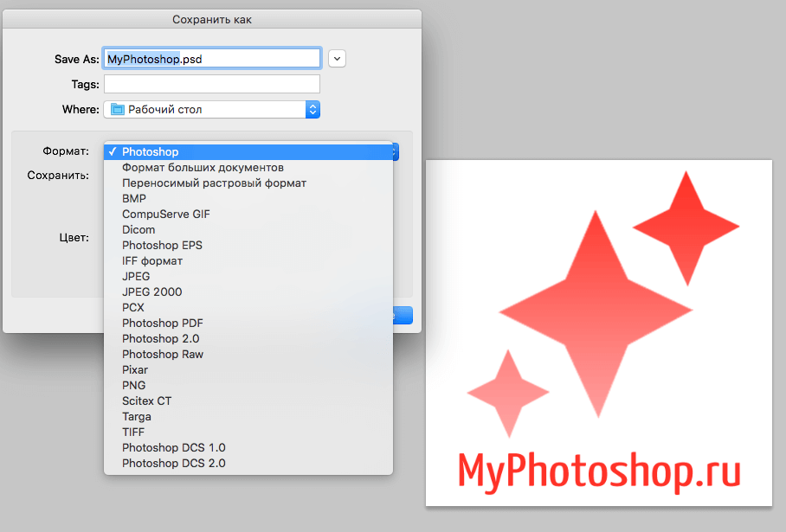The height and width of the screenshot is (532, 786).
Task: Select TIFF format option
Action: 133,432
